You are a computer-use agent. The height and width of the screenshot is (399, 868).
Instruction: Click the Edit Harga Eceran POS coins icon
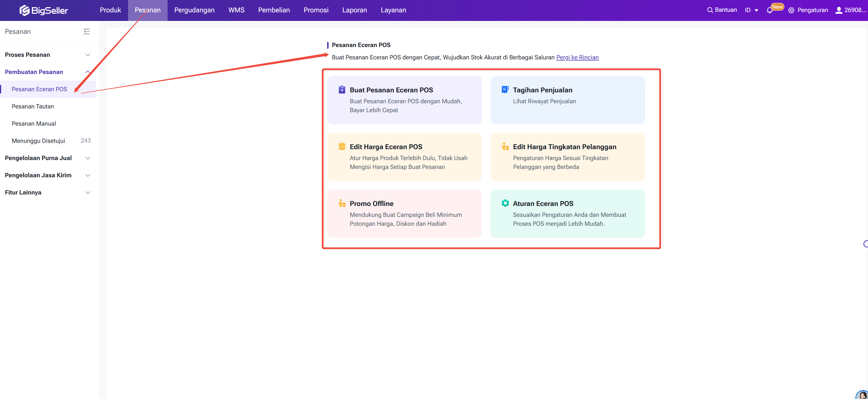342,146
